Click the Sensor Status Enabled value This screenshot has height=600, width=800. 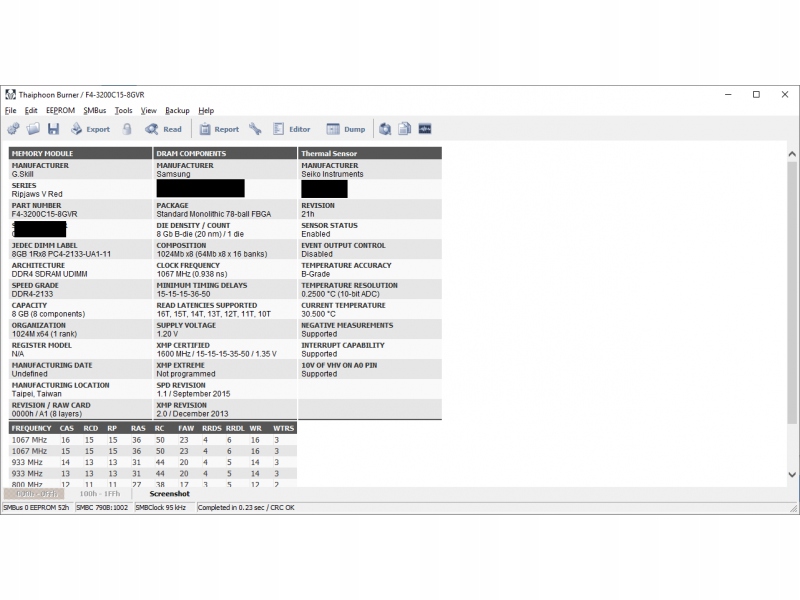pos(315,234)
